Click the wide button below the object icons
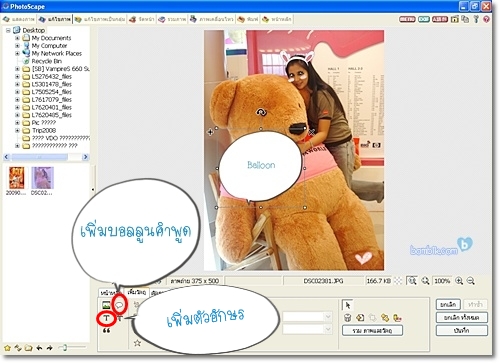500x363 pixels. 372,330
